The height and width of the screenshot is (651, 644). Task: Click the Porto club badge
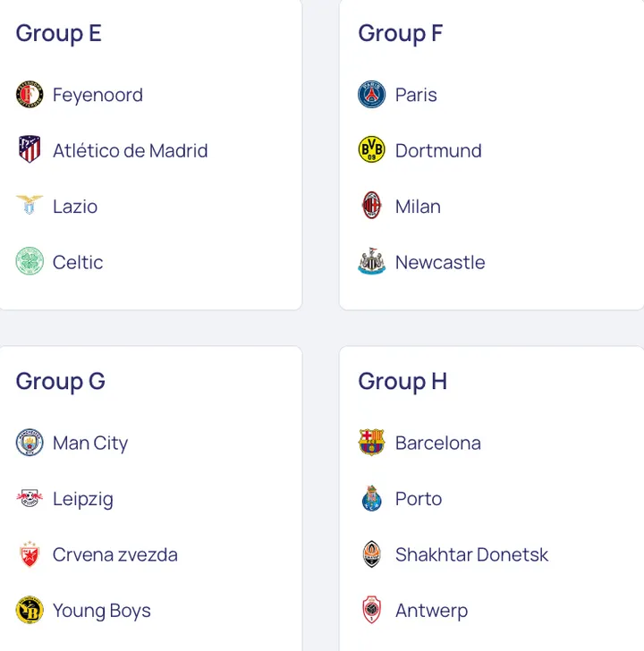pyautogui.click(x=371, y=499)
